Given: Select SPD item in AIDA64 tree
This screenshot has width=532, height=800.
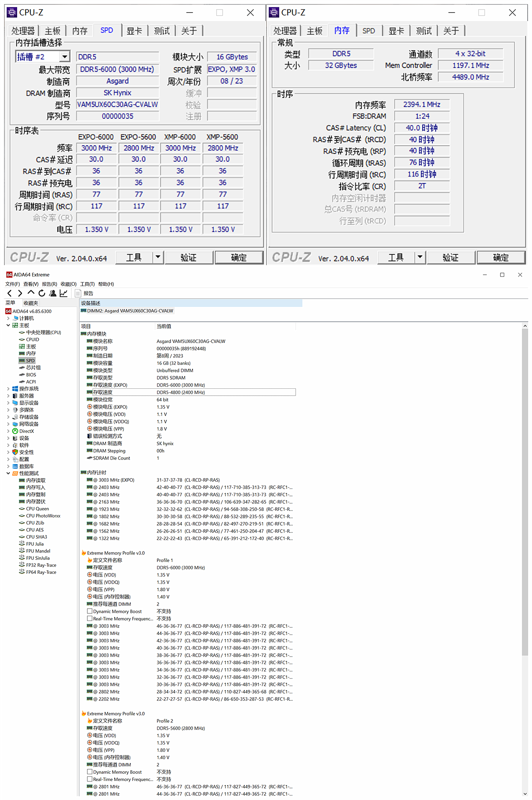Looking at the screenshot, I should click(x=27, y=360).
